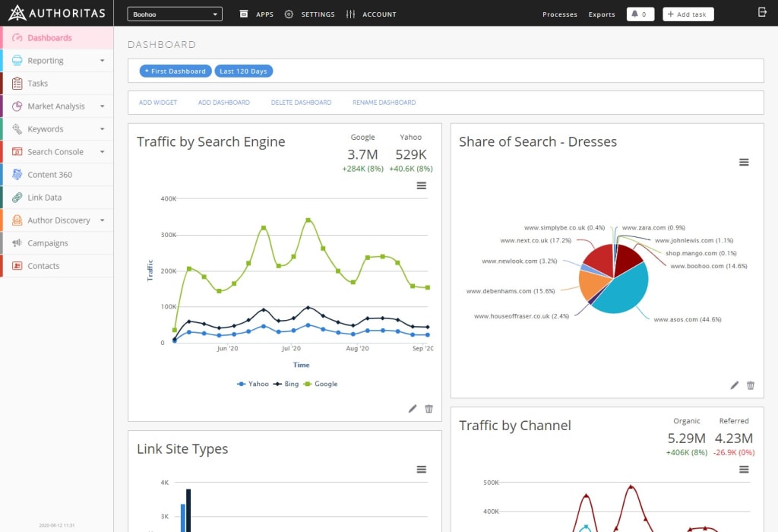
Task: Open Link Site Types chart menu
Action: pos(421,470)
